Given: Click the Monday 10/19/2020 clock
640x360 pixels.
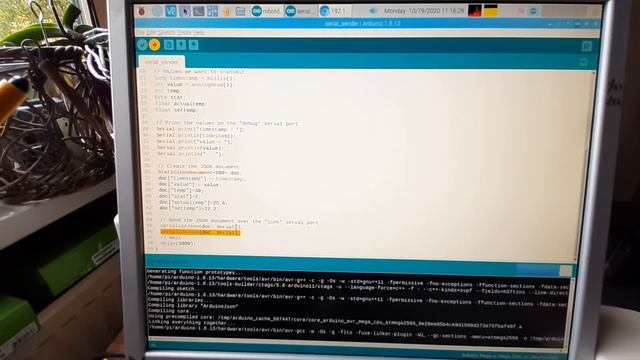Looking at the screenshot, I should point(424,11).
